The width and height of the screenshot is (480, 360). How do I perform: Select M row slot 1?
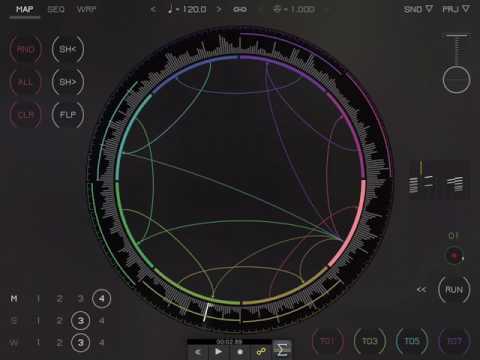coord(38,299)
